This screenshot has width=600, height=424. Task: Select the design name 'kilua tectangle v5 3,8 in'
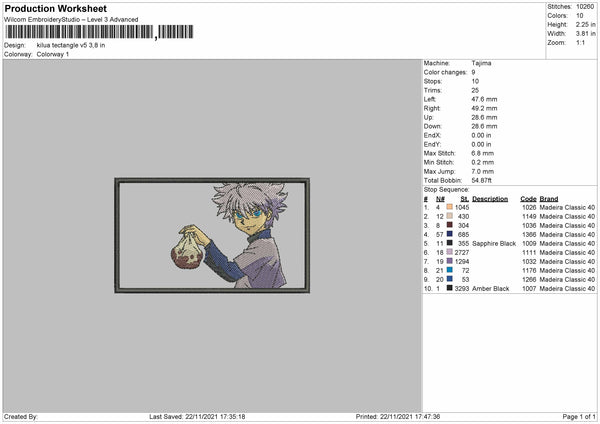[x=71, y=45]
